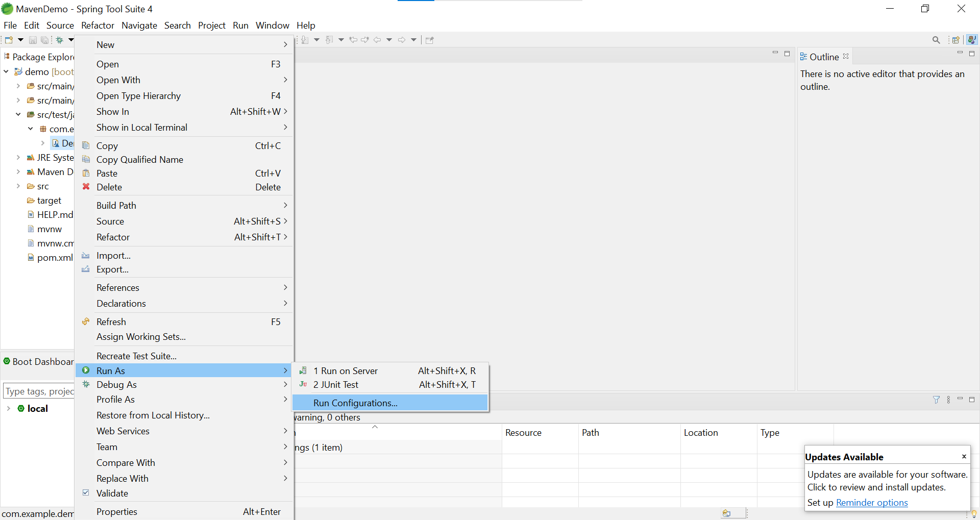Open the New wizard dropdown arrow

20,40
